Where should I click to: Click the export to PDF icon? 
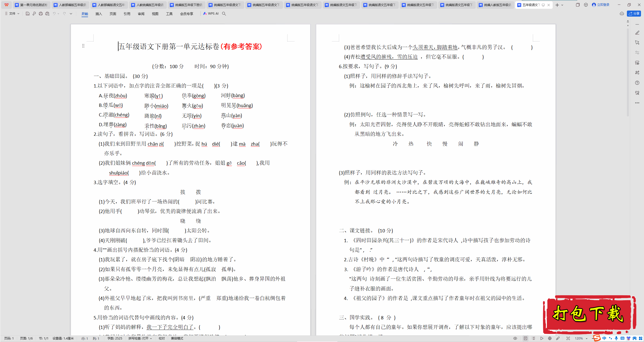pyautogui.click(x=34, y=14)
